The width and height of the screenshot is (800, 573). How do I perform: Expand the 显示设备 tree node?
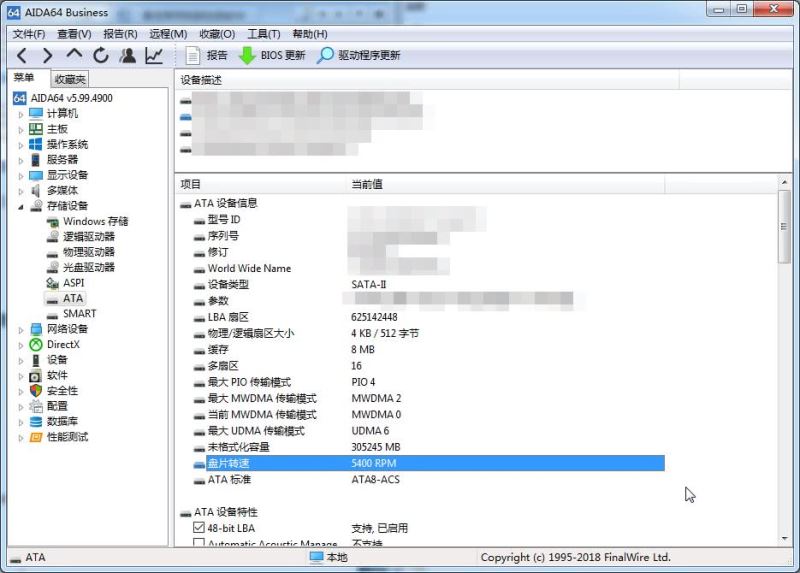21,176
